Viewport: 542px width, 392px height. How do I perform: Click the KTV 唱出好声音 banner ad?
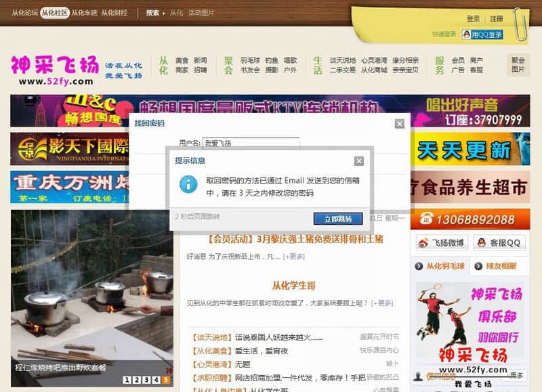point(270,111)
